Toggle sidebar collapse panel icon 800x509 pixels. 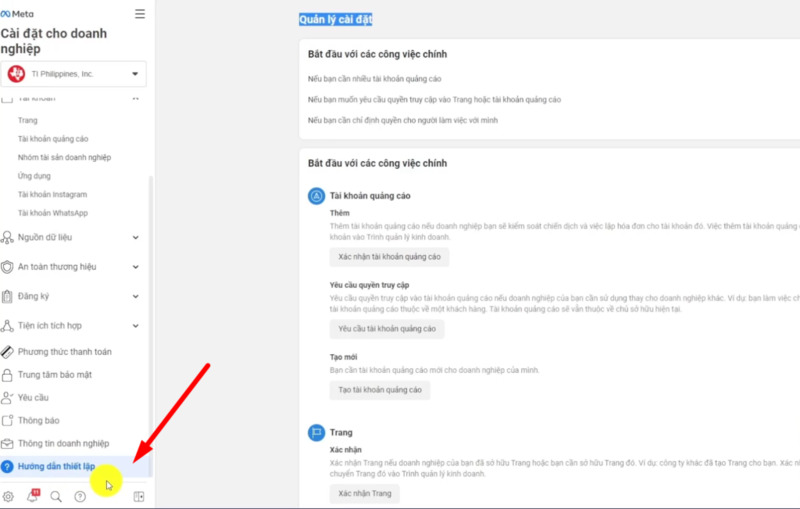(x=139, y=496)
